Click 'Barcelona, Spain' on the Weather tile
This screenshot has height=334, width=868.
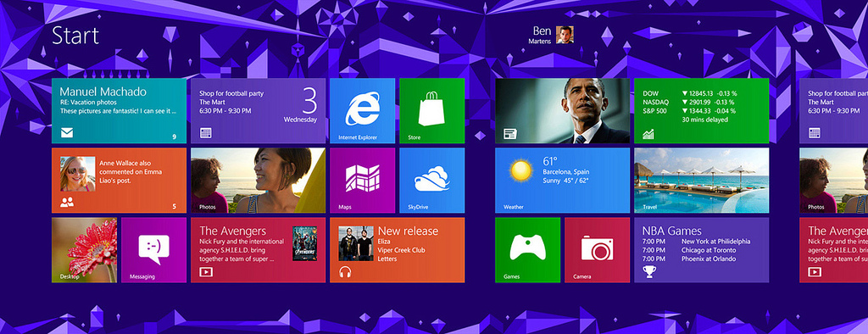pos(565,171)
